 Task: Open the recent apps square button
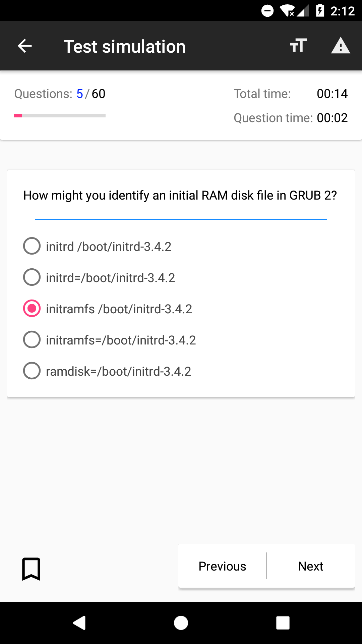pos(283,623)
